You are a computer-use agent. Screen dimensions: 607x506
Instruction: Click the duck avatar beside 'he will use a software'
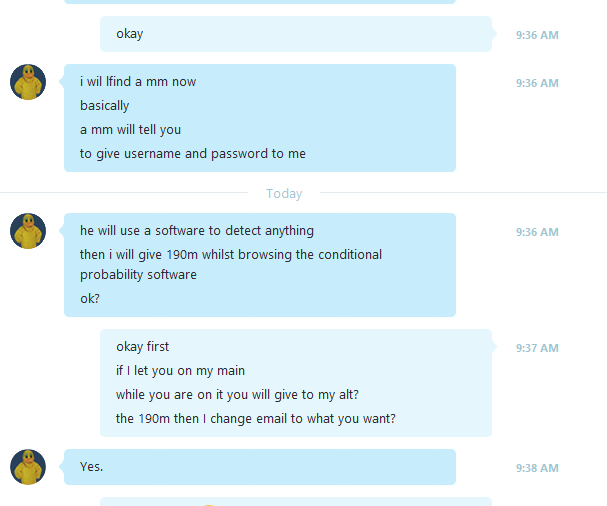(x=28, y=231)
